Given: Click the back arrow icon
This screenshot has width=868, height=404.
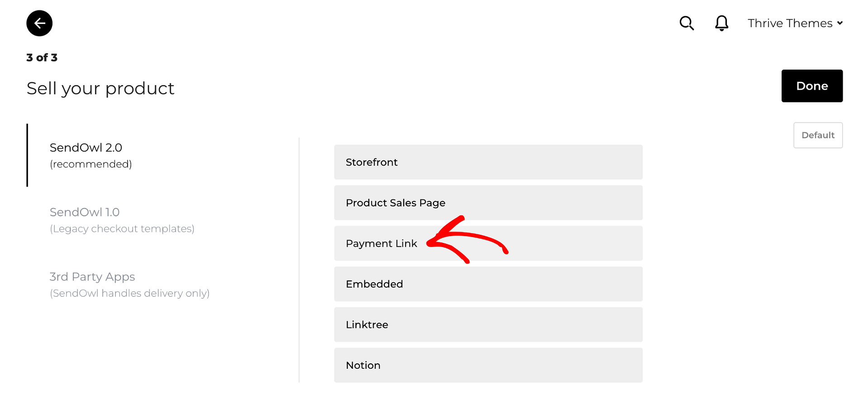Looking at the screenshot, I should click(x=39, y=23).
